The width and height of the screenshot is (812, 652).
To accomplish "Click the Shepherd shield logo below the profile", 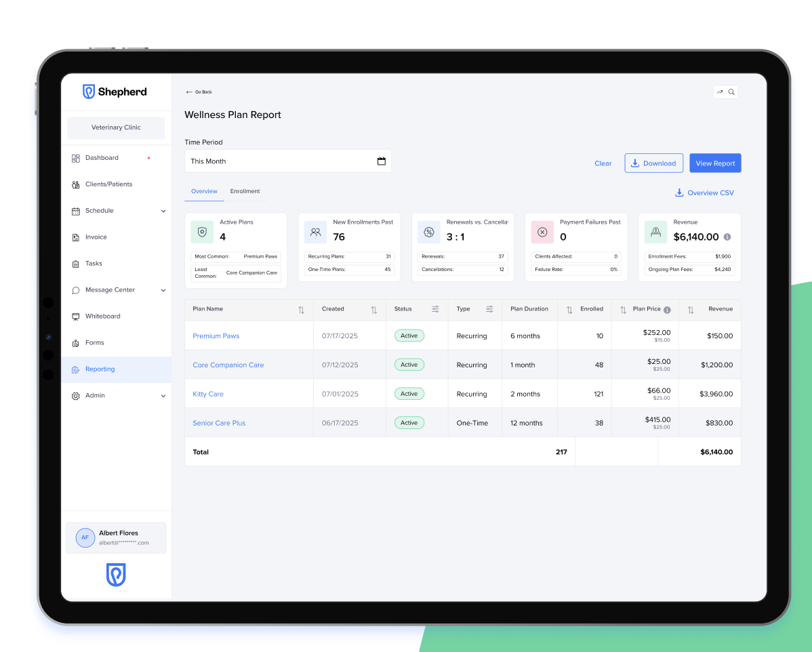I will coord(116,574).
